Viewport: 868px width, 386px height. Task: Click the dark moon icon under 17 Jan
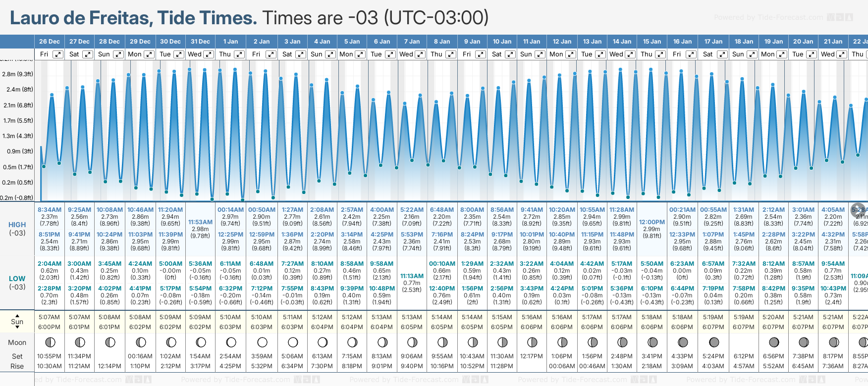coord(714,342)
